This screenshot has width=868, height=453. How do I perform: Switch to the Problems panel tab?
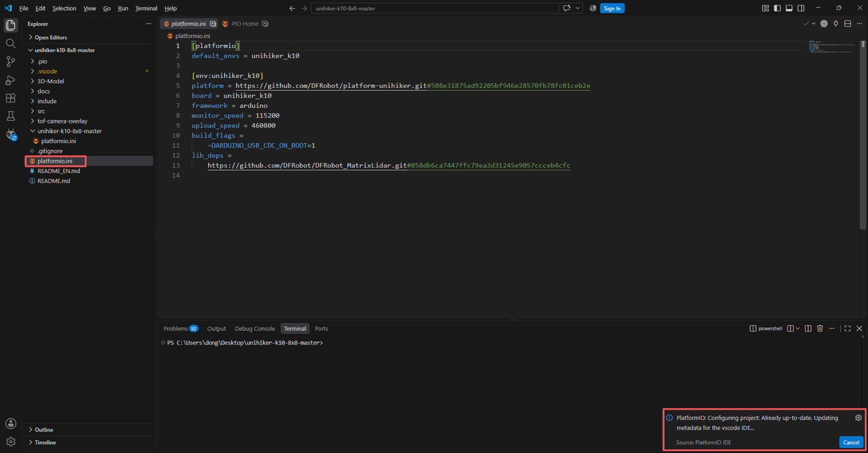coord(180,328)
